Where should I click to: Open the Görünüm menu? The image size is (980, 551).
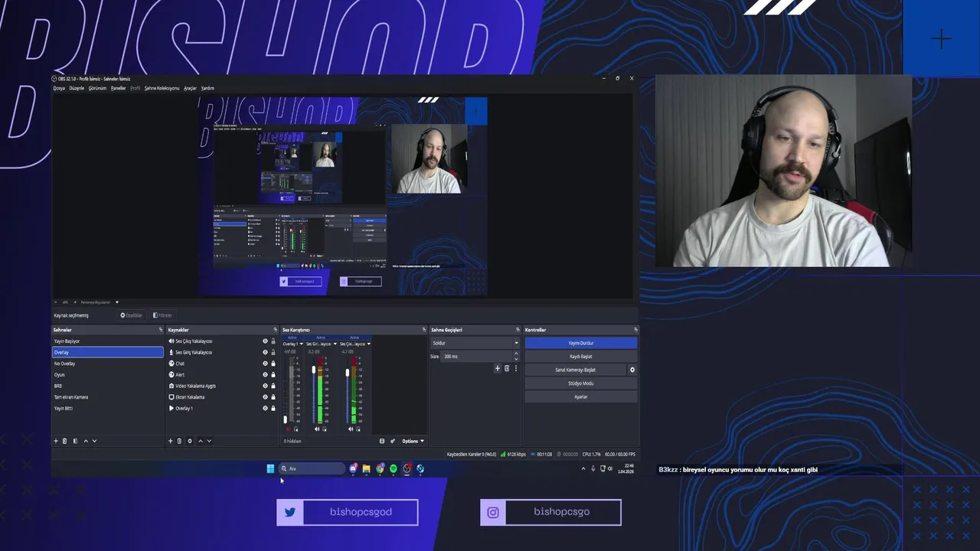point(97,88)
